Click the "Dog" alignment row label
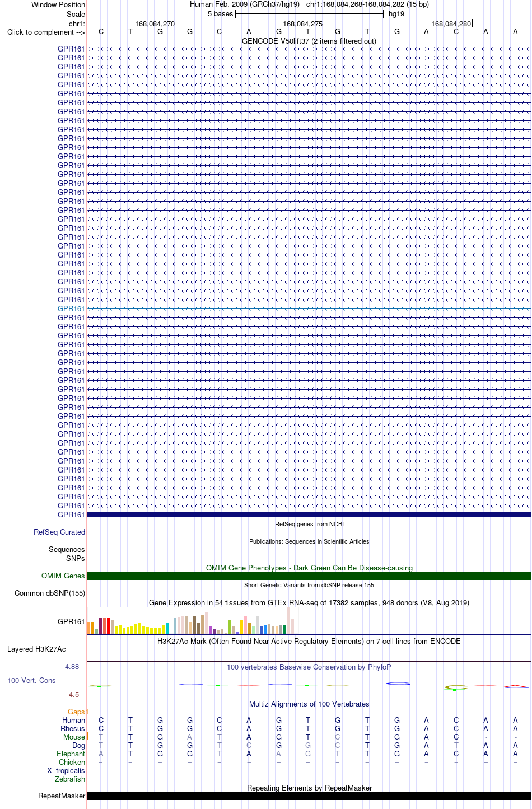 point(78,746)
